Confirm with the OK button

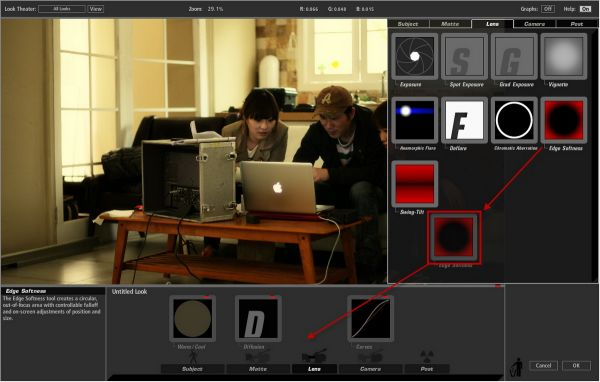pos(576,365)
